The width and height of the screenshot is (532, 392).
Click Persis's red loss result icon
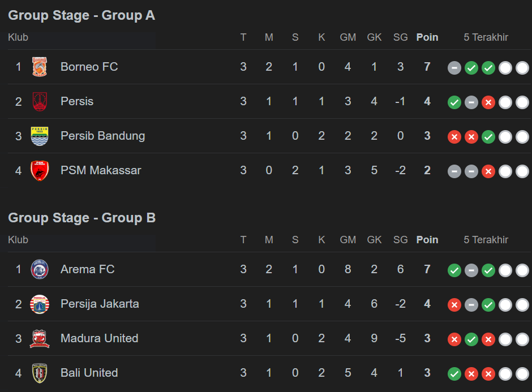(x=488, y=102)
